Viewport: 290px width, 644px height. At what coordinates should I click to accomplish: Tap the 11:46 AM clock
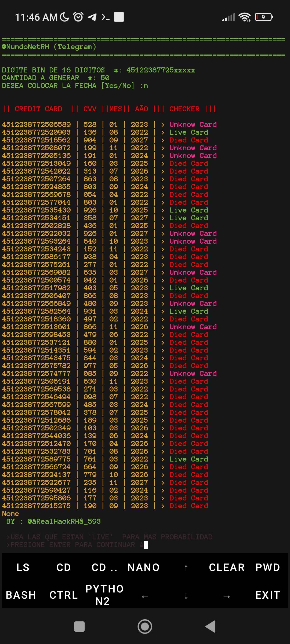(36, 17)
